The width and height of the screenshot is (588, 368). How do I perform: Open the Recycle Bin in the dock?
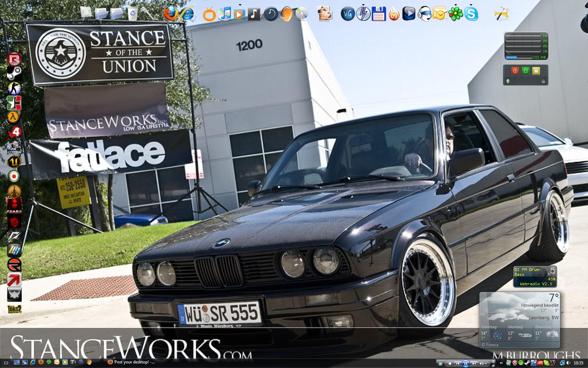click(x=133, y=14)
